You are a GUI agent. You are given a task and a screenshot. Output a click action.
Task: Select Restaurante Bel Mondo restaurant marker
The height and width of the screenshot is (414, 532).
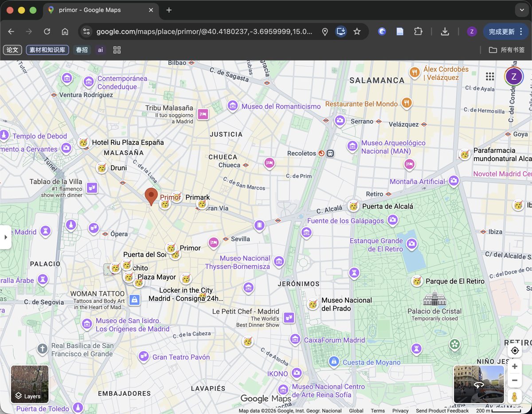407,103
